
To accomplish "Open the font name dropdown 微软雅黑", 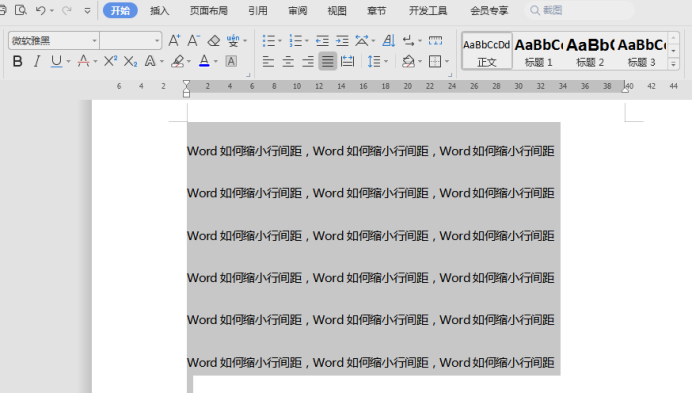I will (x=53, y=41).
